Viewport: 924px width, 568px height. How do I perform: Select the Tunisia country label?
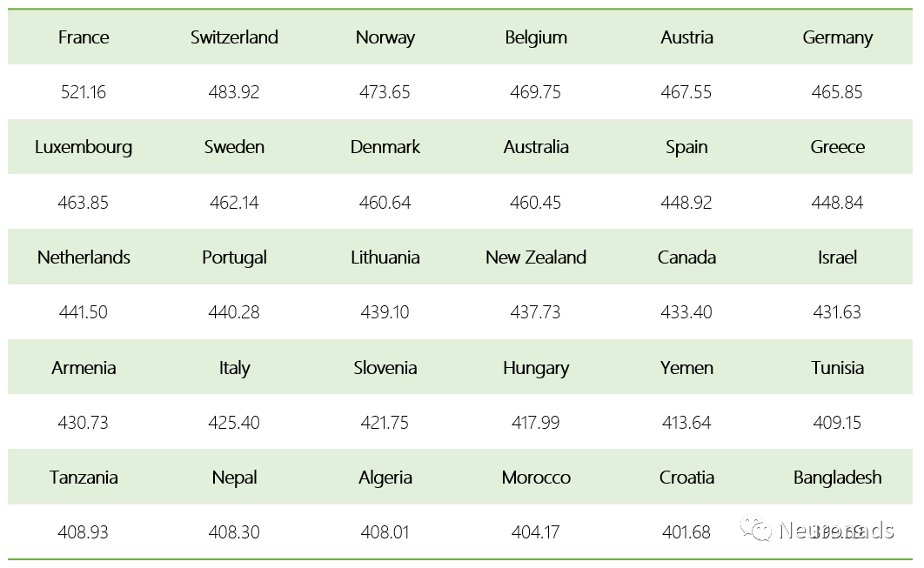[837, 367]
